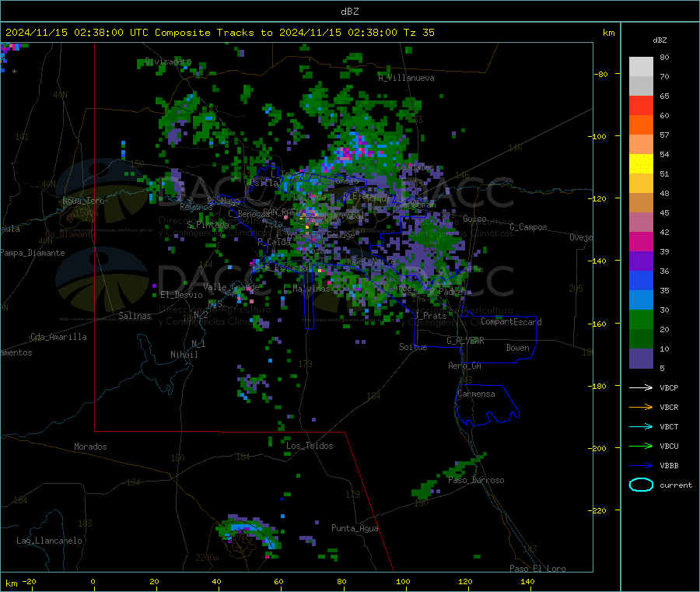700x592 pixels.
Task: Click the 'G_Campos' map label
Action: point(528,227)
